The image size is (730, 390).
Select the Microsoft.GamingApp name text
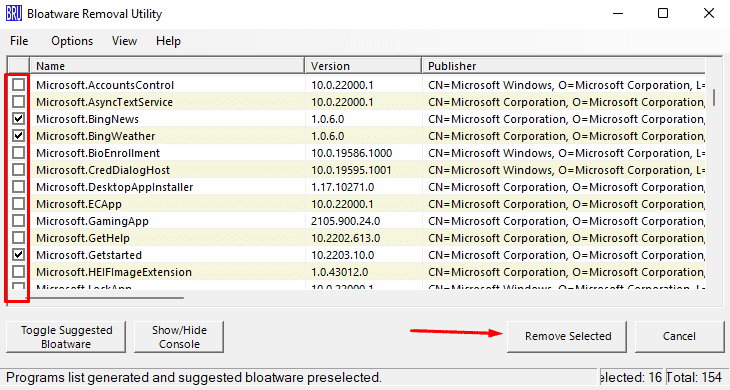92,221
